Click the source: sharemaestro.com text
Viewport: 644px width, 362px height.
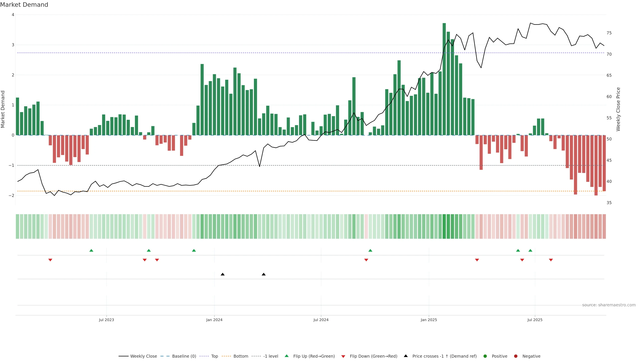coord(609,305)
